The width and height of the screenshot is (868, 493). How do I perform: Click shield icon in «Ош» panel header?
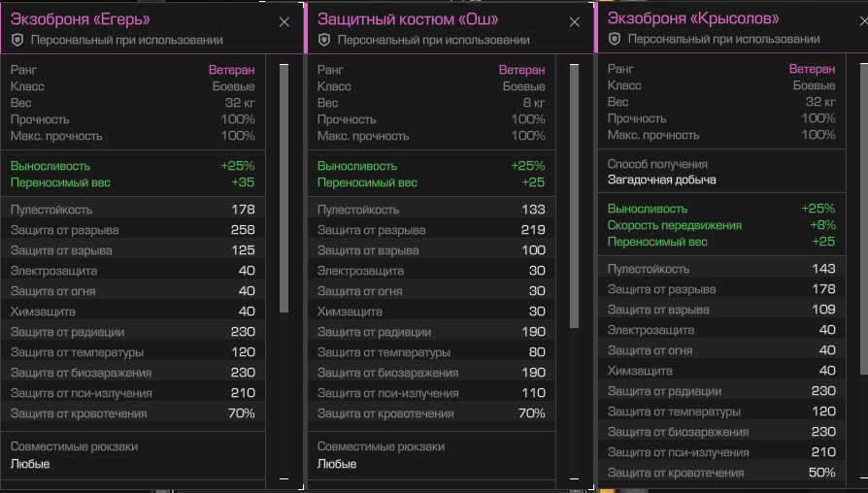coord(324,40)
